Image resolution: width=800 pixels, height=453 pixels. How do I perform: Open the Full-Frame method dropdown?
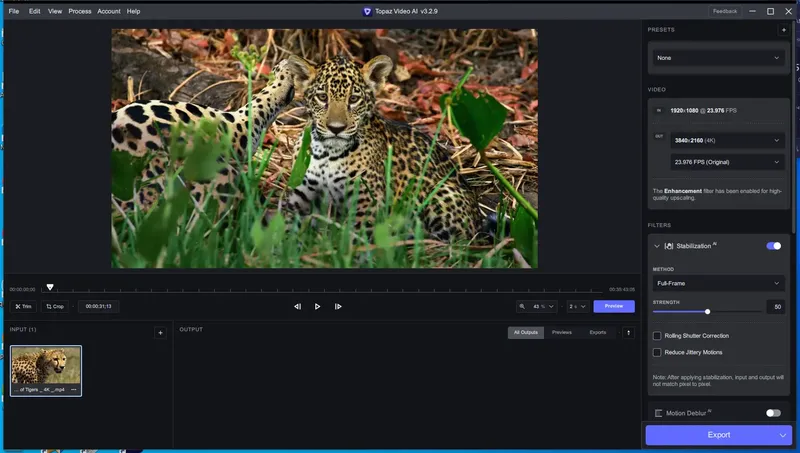[x=718, y=283]
